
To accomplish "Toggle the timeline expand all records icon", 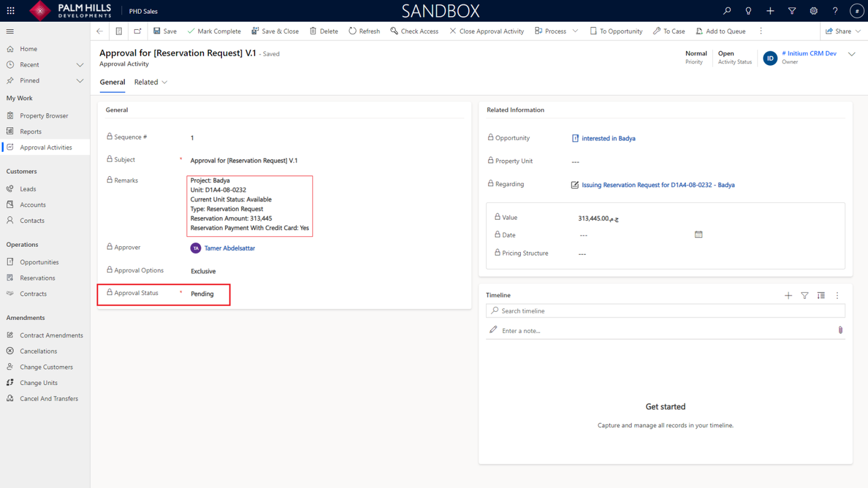I will point(821,296).
